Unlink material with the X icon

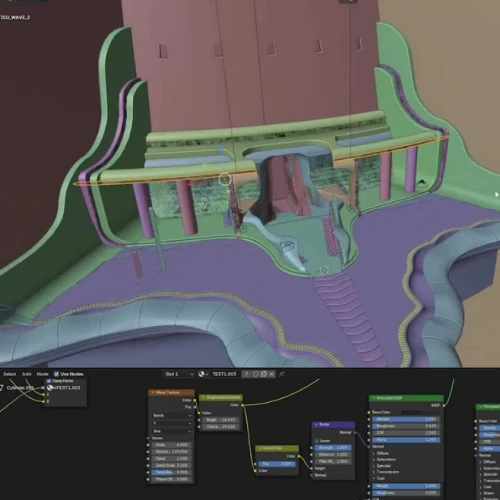pos(272,374)
